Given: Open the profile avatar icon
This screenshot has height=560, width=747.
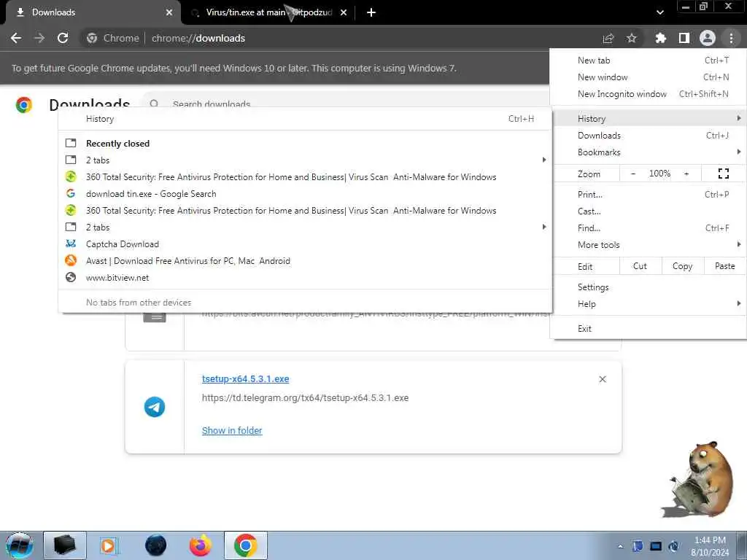Looking at the screenshot, I should click(x=708, y=38).
